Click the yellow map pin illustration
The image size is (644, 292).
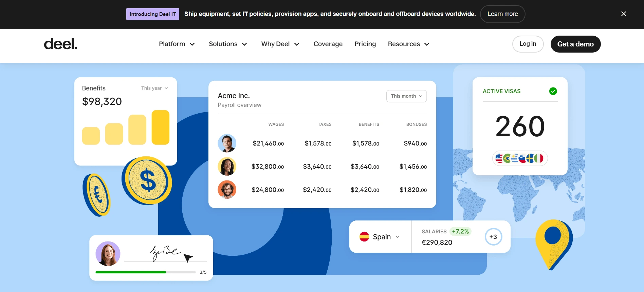(x=554, y=245)
